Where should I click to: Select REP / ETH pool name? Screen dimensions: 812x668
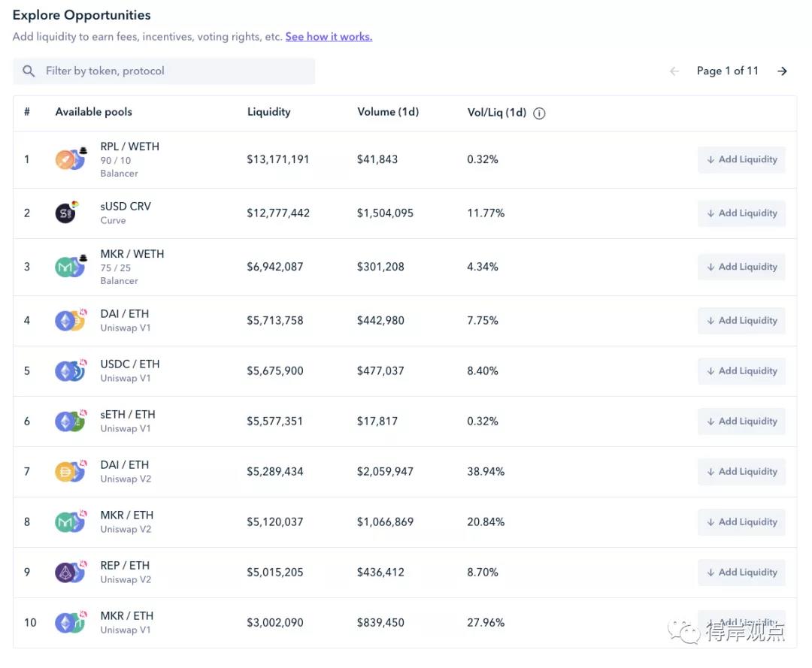[125, 566]
